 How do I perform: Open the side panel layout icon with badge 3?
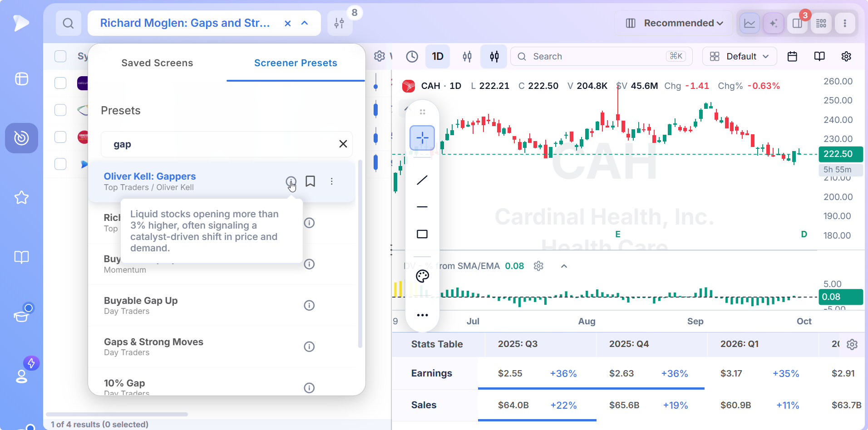[x=798, y=23]
